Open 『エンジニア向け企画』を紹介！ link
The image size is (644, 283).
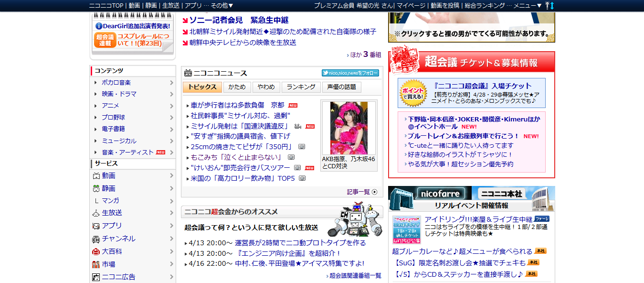tap(288, 253)
